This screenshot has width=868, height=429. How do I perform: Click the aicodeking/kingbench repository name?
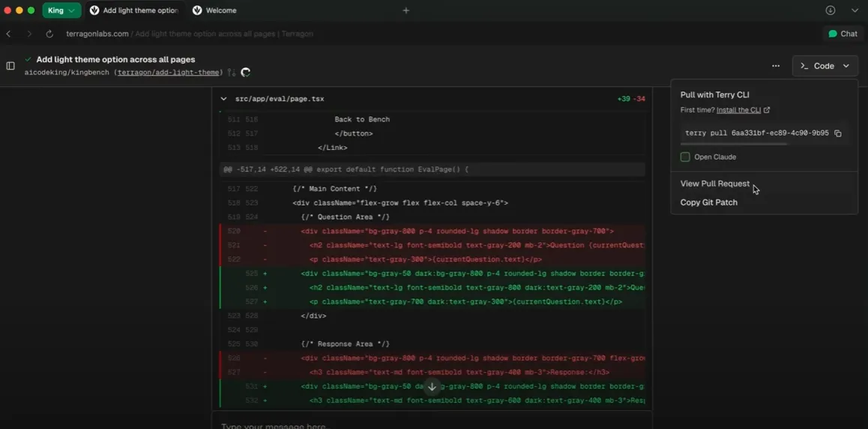coord(67,73)
